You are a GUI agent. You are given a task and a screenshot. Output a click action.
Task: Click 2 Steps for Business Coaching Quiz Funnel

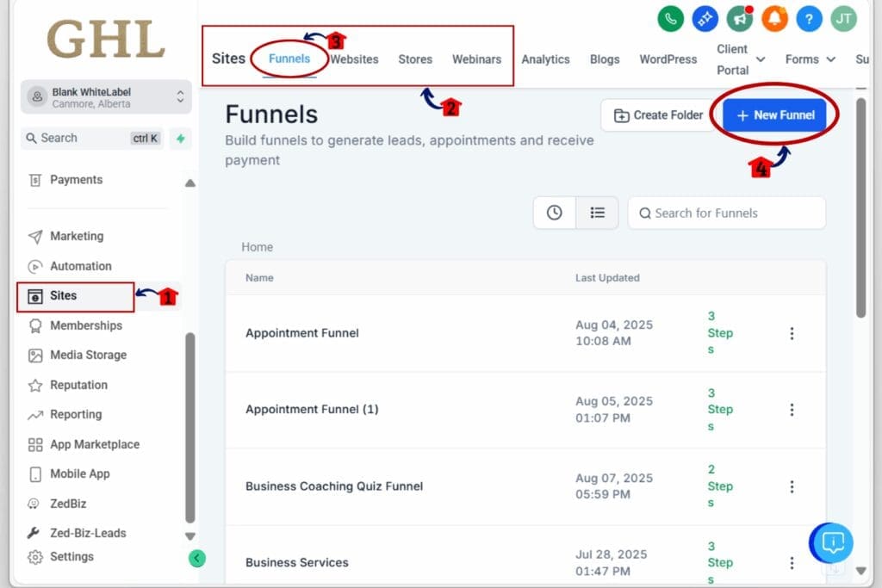pos(719,486)
